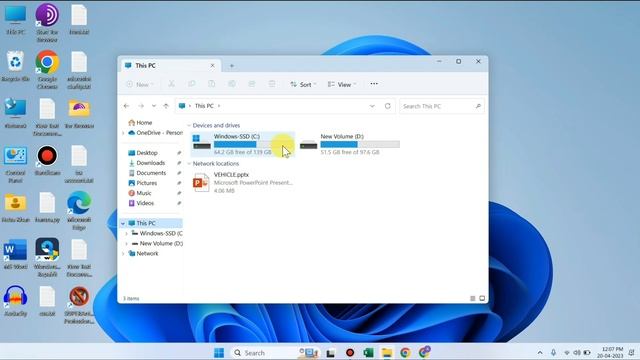Open the View dropdown

click(342, 84)
